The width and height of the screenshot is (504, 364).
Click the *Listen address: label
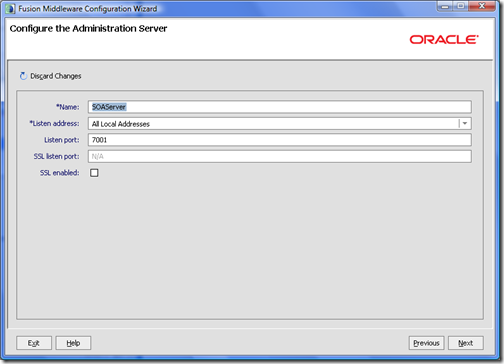55,124
